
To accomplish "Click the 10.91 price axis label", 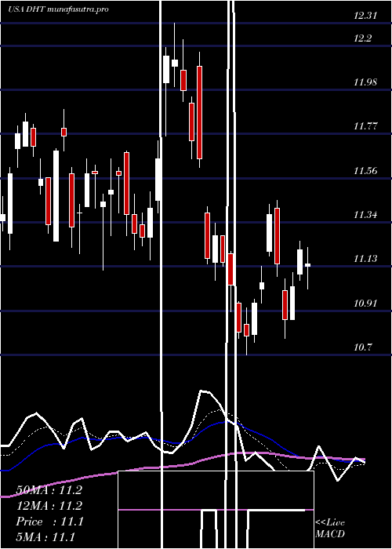I will pyautogui.click(x=365, y=304).
